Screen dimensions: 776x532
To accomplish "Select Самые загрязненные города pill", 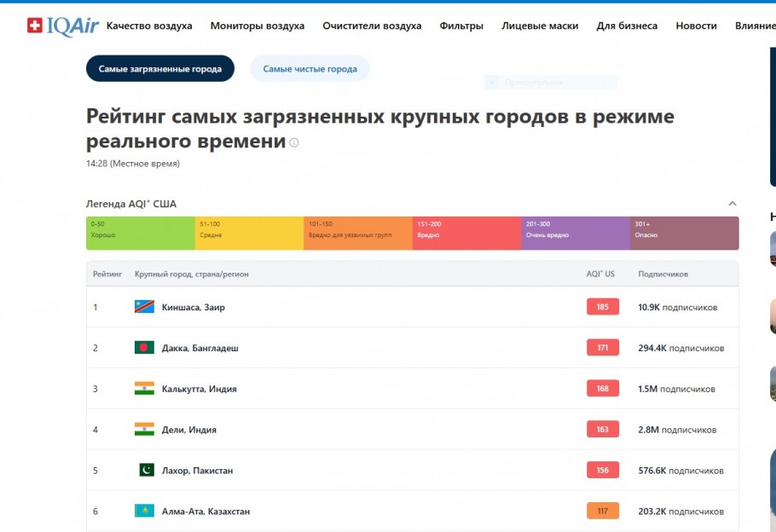I will pyautogui.click(x=159, y=69).
